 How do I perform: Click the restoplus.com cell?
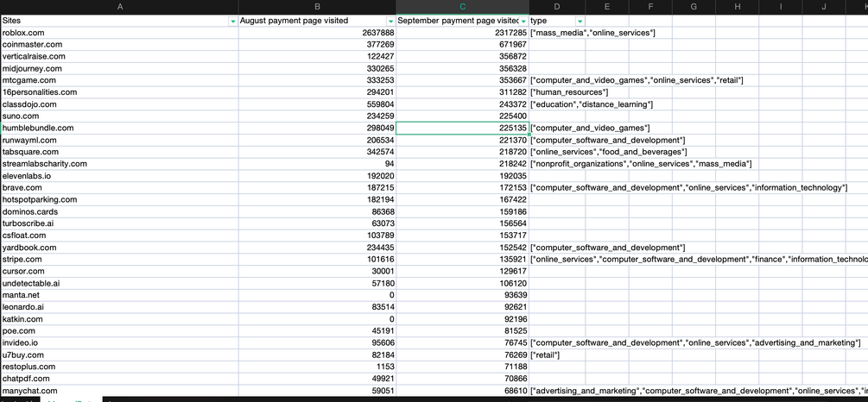tap(119, 367)
